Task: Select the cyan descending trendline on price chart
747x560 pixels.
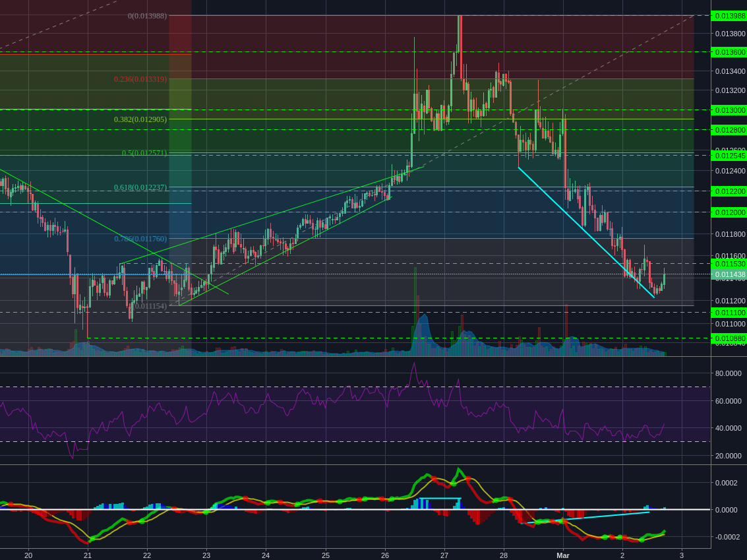Action: [x=586, y=233]
